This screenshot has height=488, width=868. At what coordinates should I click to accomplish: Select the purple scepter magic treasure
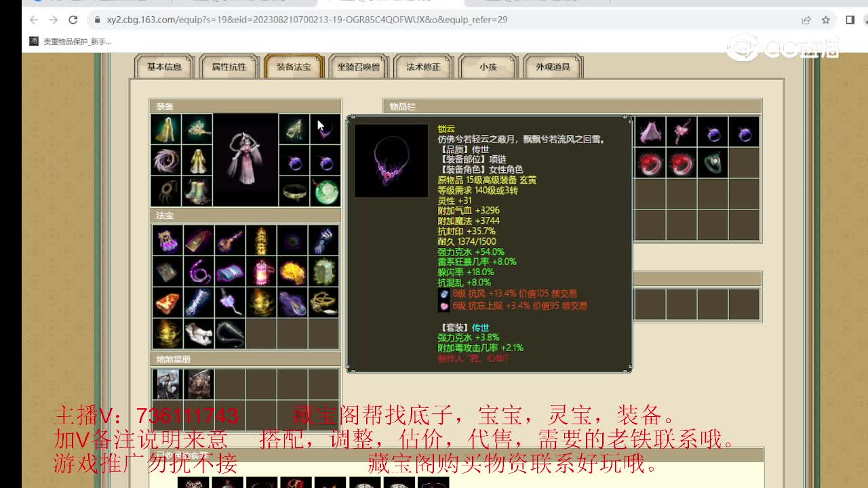(230, 302)
